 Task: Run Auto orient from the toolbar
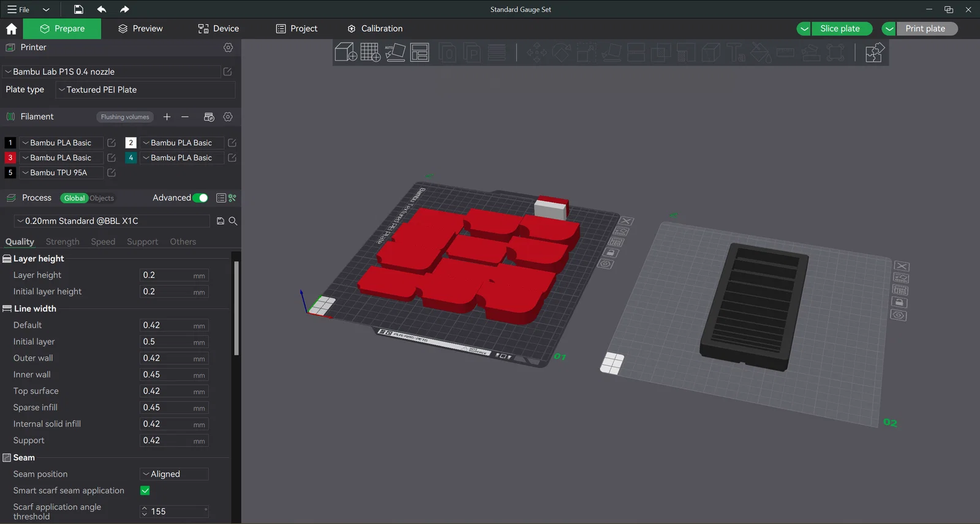coord(395,52)
